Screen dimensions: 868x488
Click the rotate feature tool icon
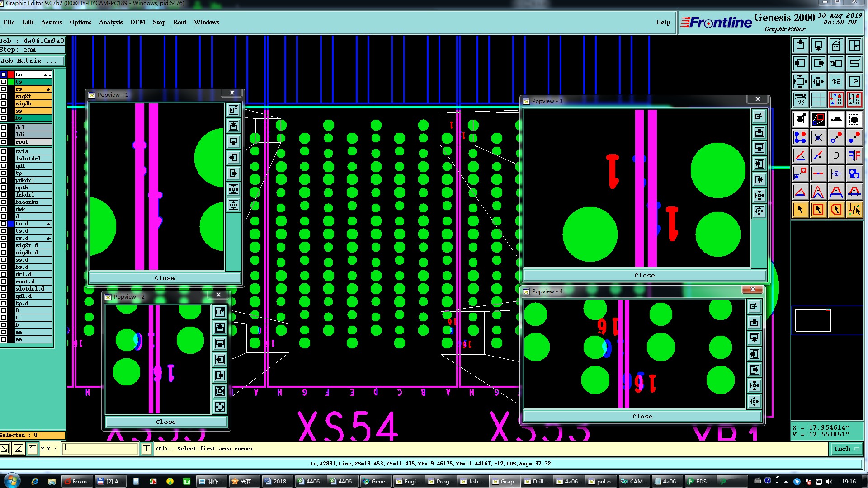(836, 156)
